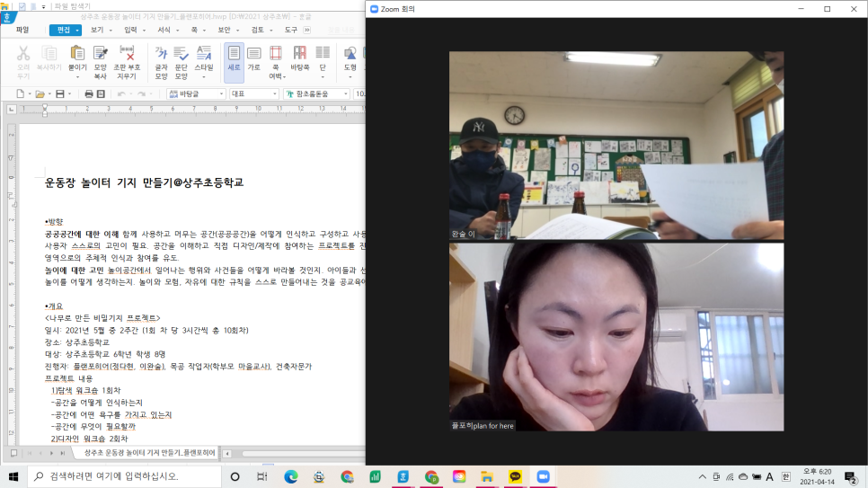
Task: Toggle the Korean/English 한 input indicator
Action: tap(785, 476)
